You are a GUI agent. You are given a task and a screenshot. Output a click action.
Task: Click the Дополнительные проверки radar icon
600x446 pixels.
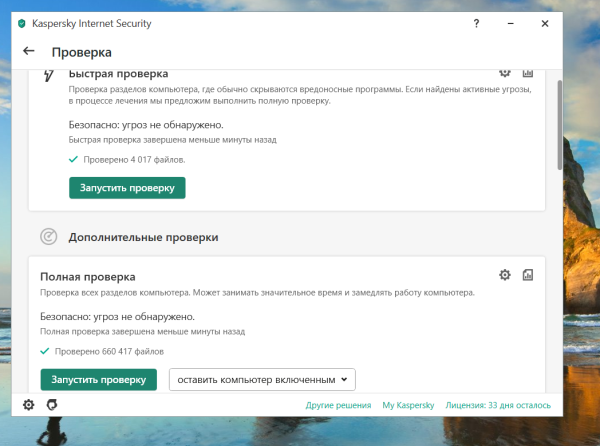[x=49, y=237]
